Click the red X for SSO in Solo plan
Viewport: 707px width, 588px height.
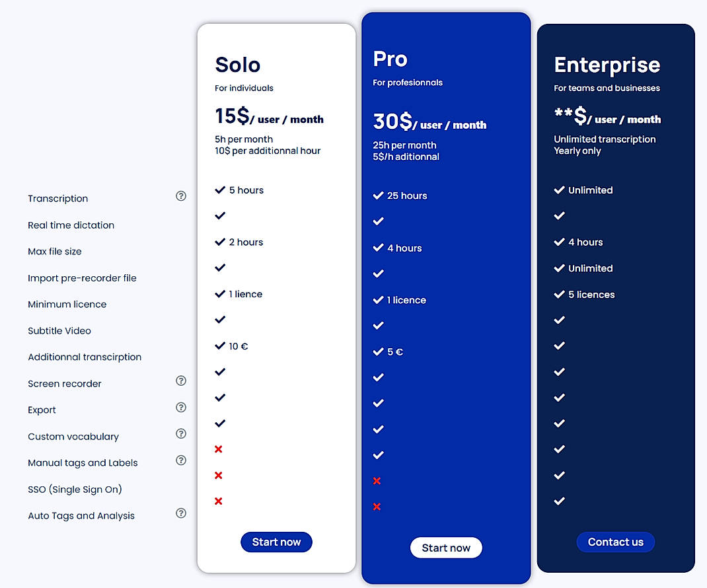[x=218, y=474]
